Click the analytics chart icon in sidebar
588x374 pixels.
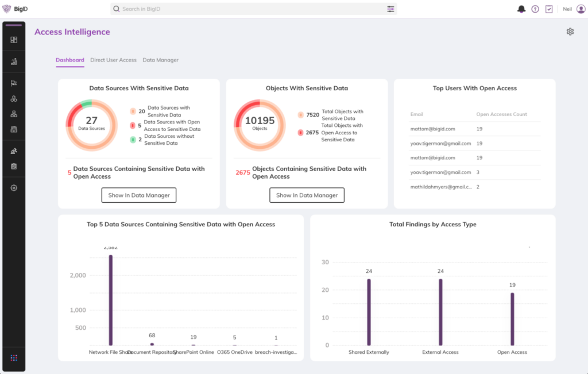point(14,61)
